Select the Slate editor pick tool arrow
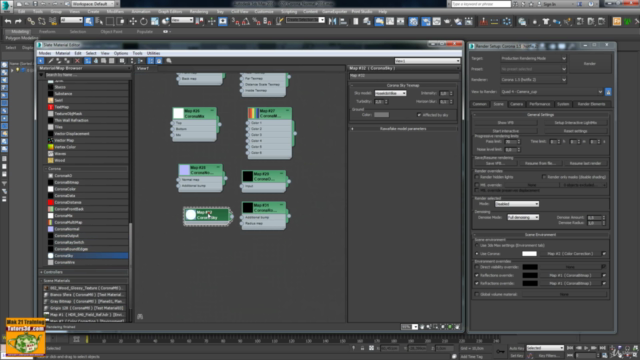Viewport: 640px width, 360px height. (x=41, y=61)
